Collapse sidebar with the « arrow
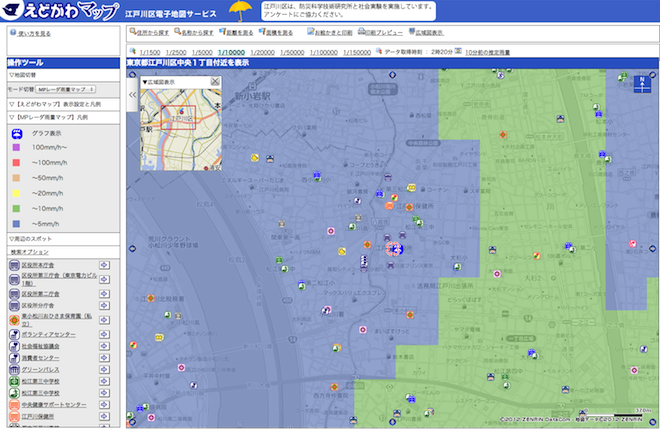Image resolution: width=660 pixels, height=432 pixels. (132, 95)
